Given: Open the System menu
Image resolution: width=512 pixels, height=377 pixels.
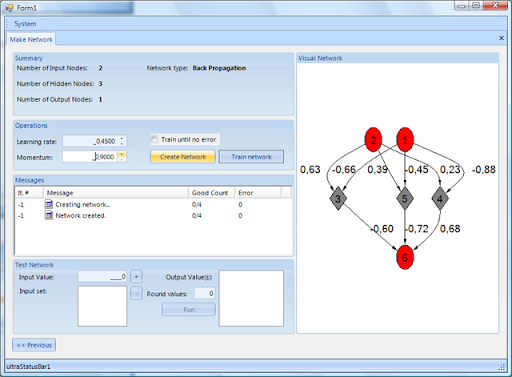Looking at the screenshot, I should 25,24.
